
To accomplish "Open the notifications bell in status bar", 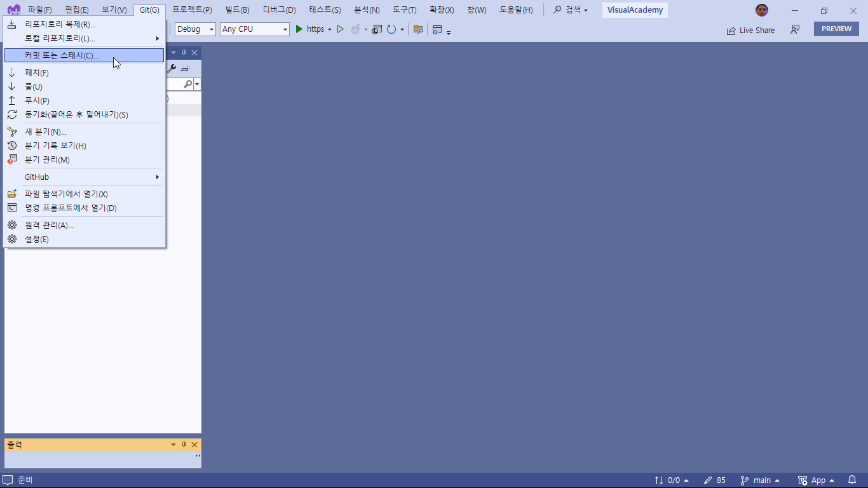I will tap(852, 480).
